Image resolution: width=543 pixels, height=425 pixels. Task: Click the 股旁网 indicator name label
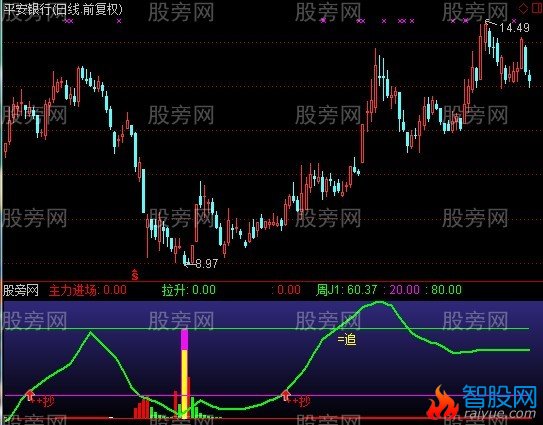[x=21, y=290]
